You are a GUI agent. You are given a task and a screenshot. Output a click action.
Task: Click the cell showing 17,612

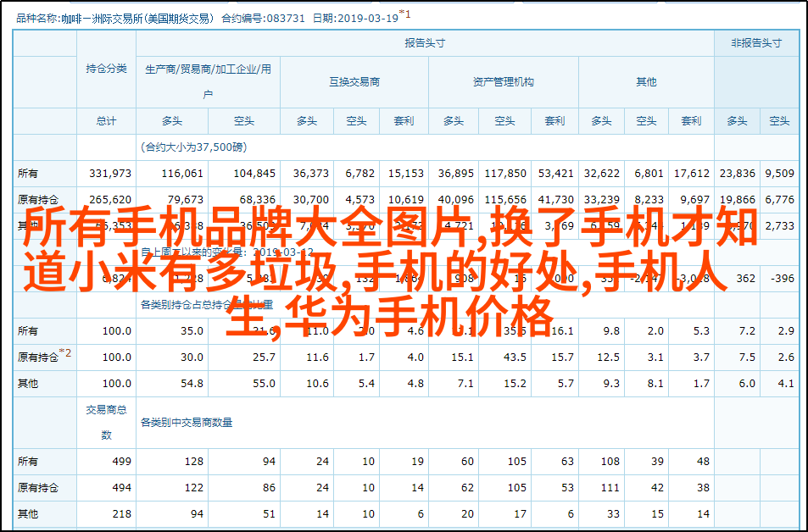[692, 174]
